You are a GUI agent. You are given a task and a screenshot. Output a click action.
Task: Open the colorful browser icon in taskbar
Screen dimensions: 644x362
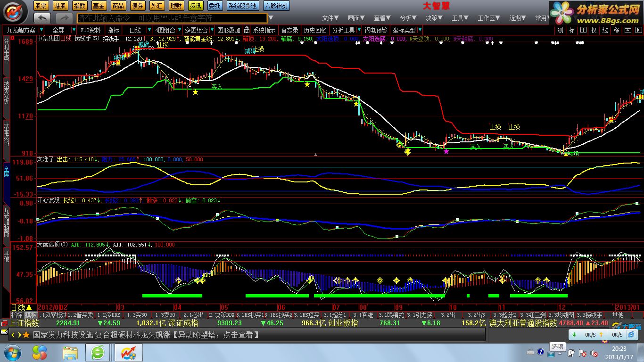(x=40, y=352)
